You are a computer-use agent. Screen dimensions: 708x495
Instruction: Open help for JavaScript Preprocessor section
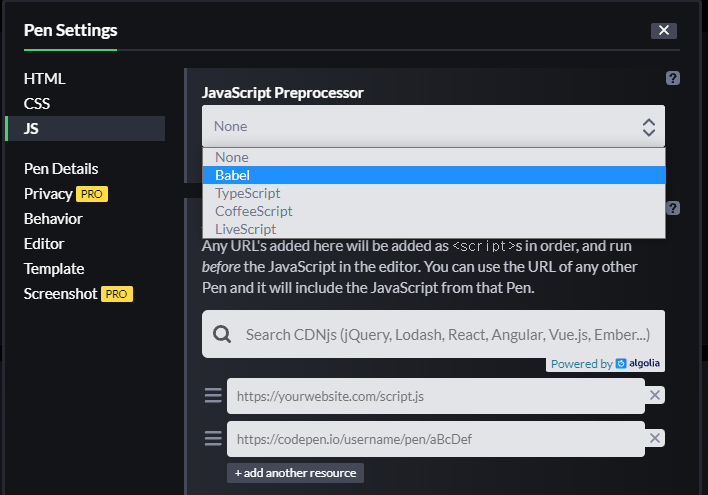pyautogui.click(x=672, y=78)
